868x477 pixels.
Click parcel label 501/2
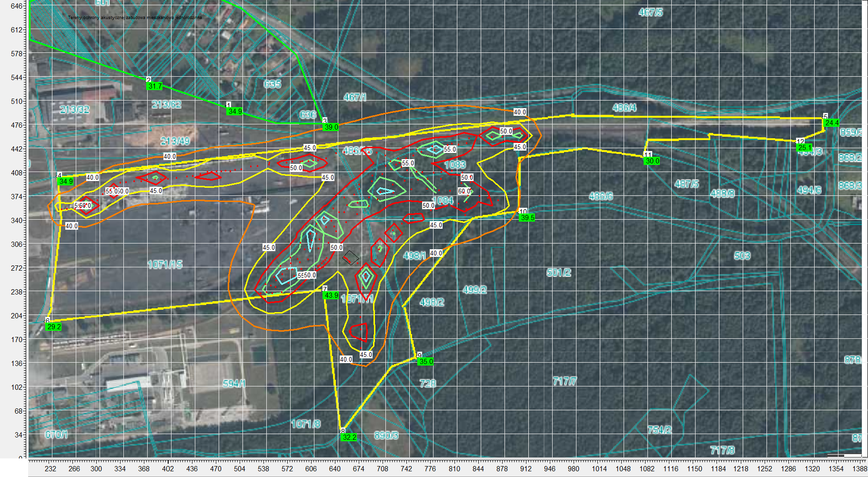click(x=558, y=273)
